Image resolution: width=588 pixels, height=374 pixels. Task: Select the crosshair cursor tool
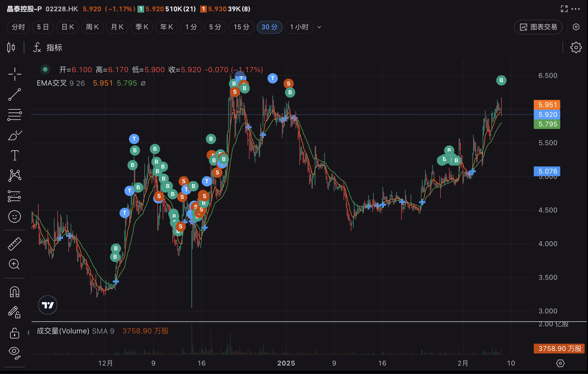click(15, 74)
